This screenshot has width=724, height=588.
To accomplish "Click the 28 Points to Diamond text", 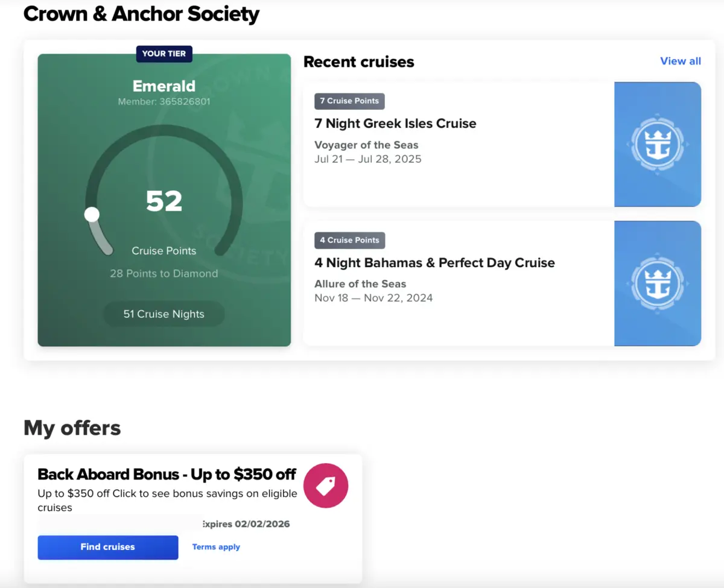I will coord(164,274).
